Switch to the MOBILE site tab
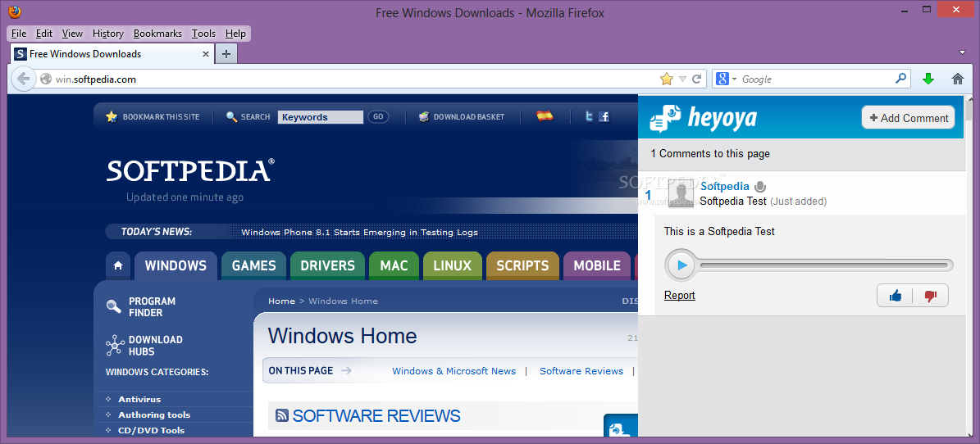This screenshot has width=980, height=444. coord(597,265)
